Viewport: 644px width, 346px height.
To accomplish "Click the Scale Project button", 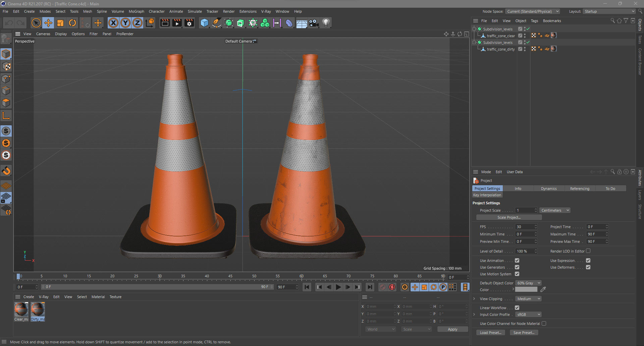I will (509, 217).
